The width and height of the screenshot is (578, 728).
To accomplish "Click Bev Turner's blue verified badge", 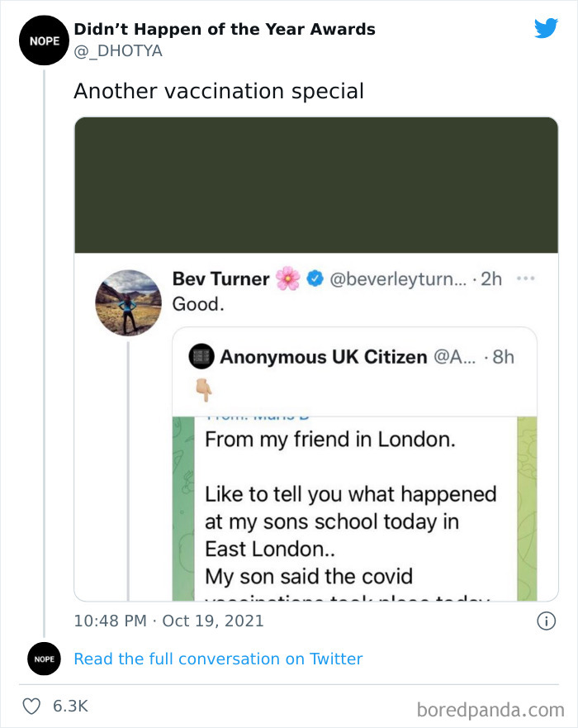I will coord(315,279).
